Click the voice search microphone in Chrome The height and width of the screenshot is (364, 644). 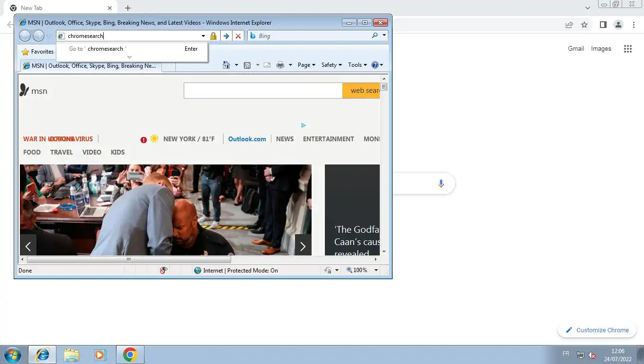(x=441, y=183)
